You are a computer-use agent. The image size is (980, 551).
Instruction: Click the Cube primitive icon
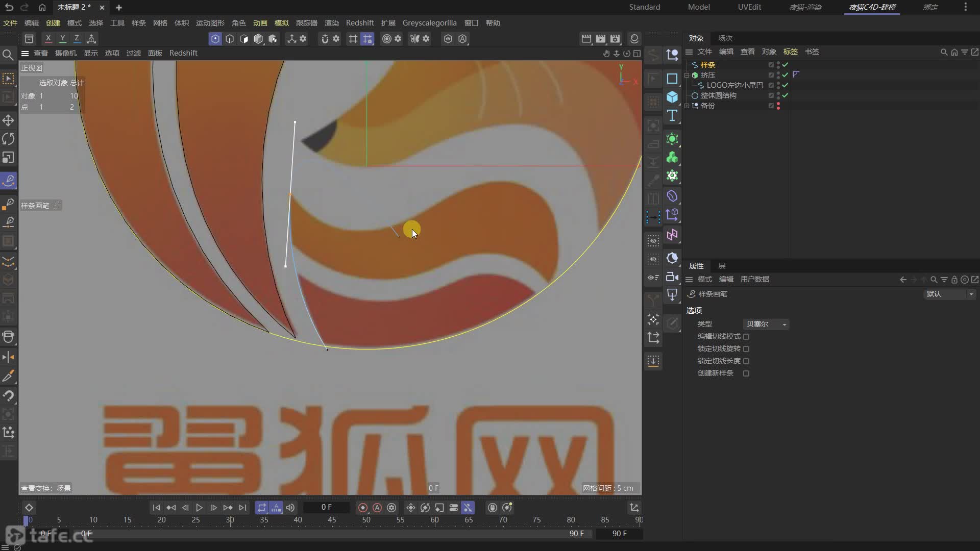[x=672, y=97]
